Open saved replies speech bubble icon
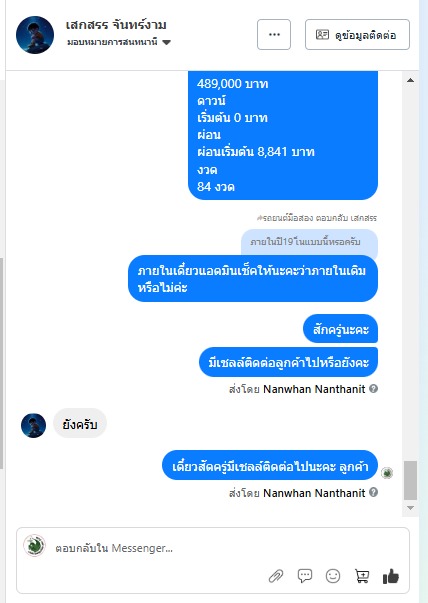The image size is (428, 603). pyautogui.click(x=305, y=576)
